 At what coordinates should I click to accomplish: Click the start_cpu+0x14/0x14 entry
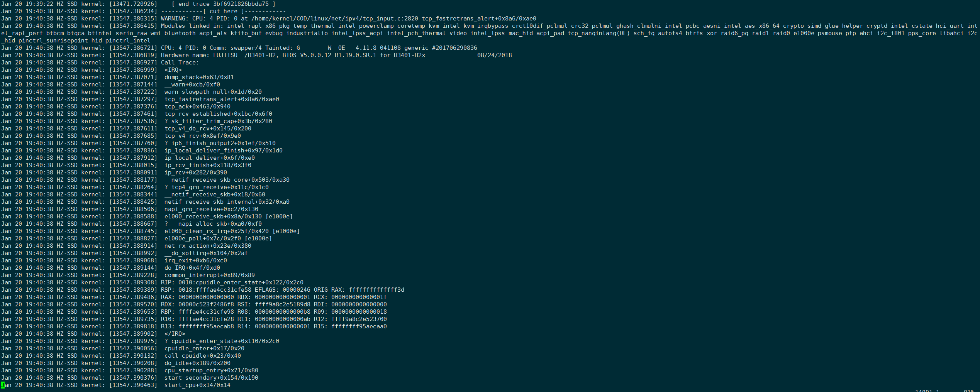(197, 385)
